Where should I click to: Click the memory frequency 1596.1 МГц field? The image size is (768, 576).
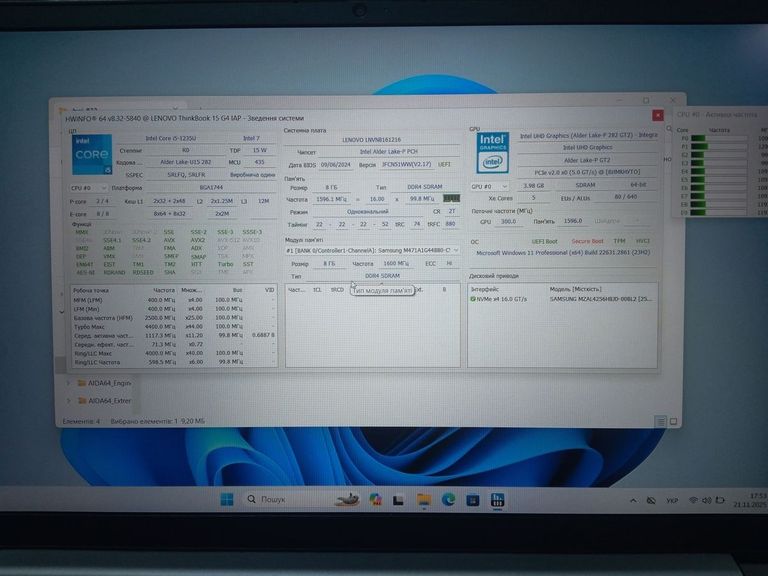click(333, 199)
